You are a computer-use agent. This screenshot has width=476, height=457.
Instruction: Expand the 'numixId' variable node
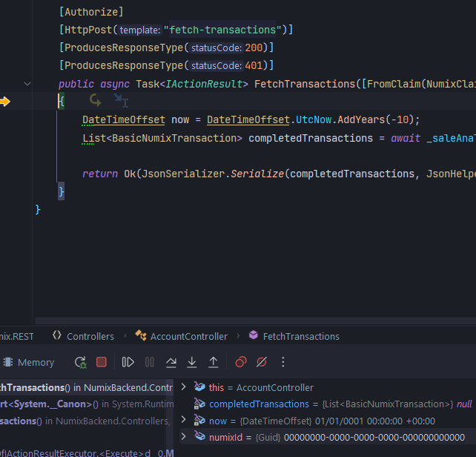click(183, 437)
